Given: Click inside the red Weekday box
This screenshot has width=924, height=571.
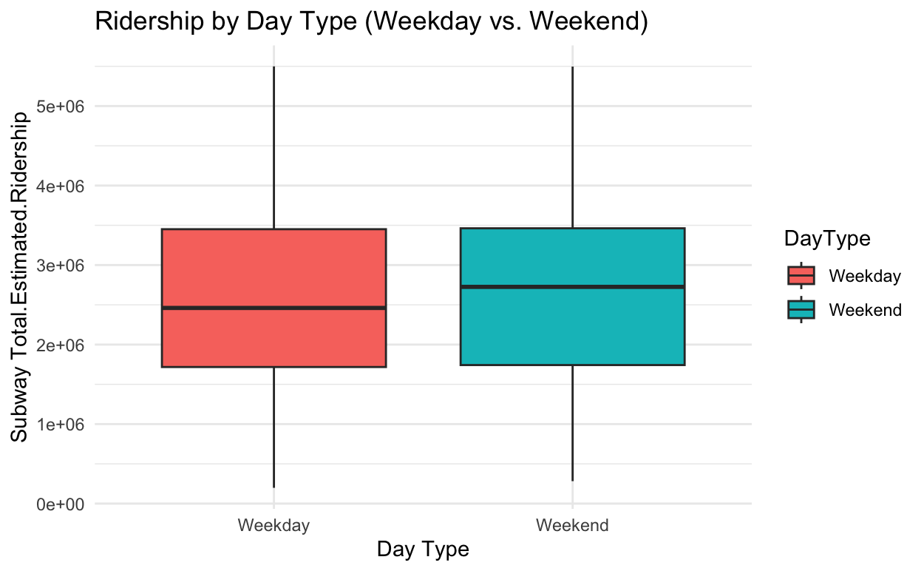Looking at the screenshot, I should click(274, 266).
